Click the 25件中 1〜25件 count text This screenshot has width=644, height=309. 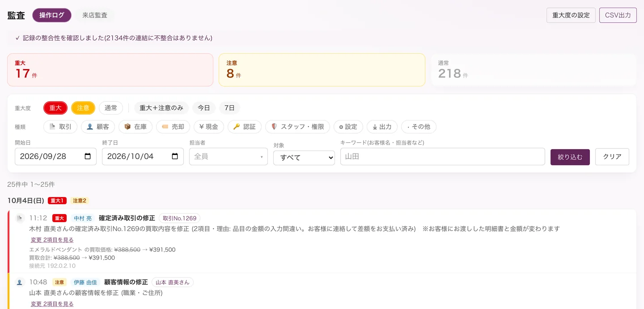click(31, 185)
